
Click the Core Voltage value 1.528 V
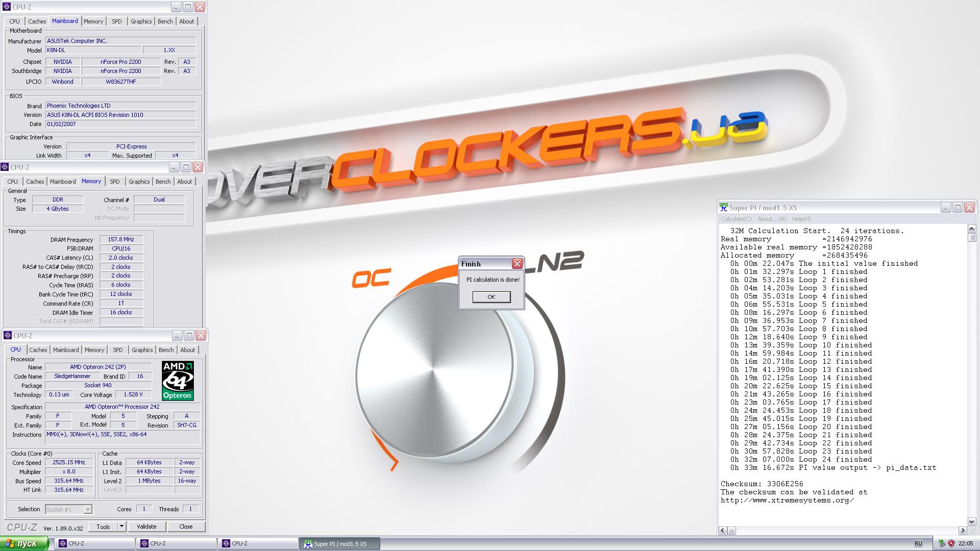pyautogui.click(x=133, y=394)
